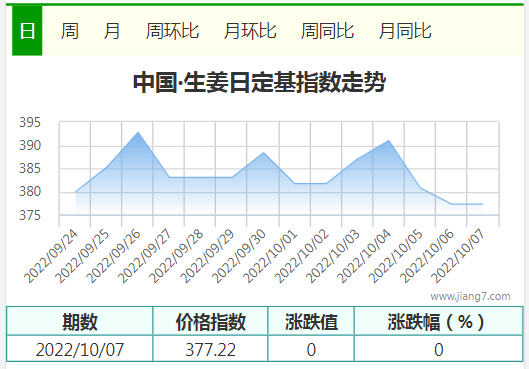Click the 涨跌幅 cell showing 0

click(x=439, y=349)
